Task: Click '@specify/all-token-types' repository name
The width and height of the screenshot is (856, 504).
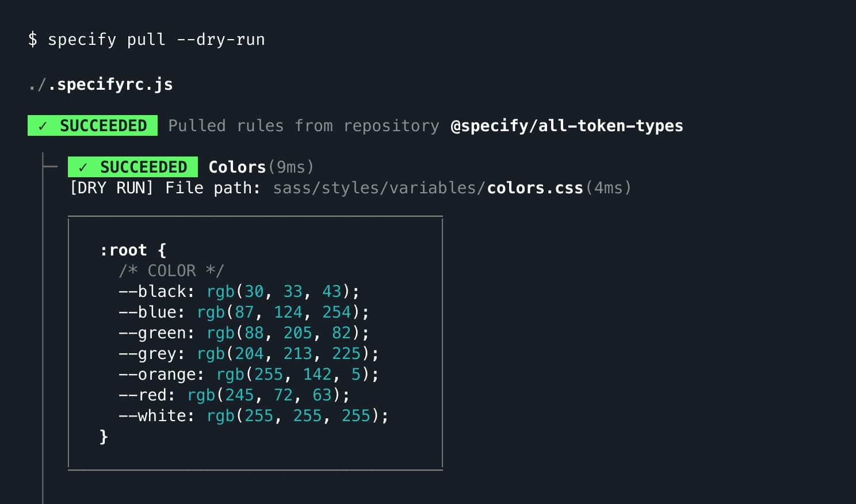Action: (567, 126)
